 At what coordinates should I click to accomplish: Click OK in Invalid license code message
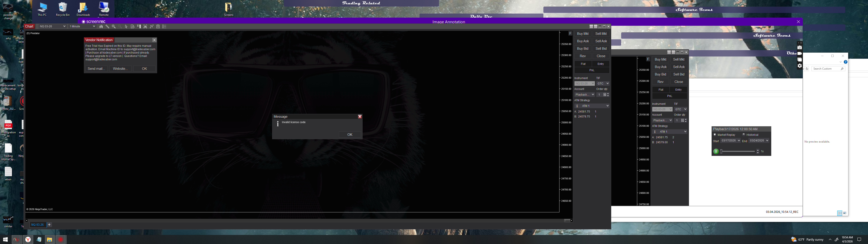click(x=350, y=134)
